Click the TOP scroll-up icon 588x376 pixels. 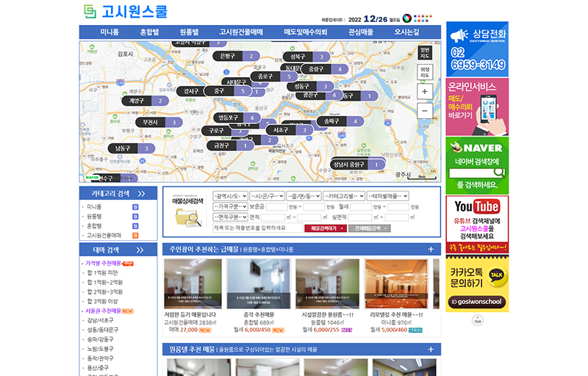(x=477, y=321)
